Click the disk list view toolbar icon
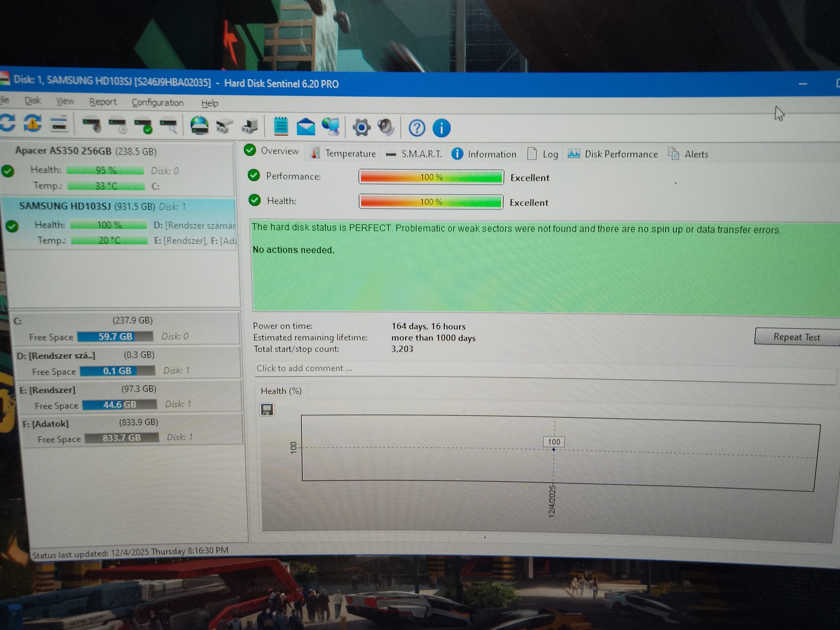 tap(59, 124)
